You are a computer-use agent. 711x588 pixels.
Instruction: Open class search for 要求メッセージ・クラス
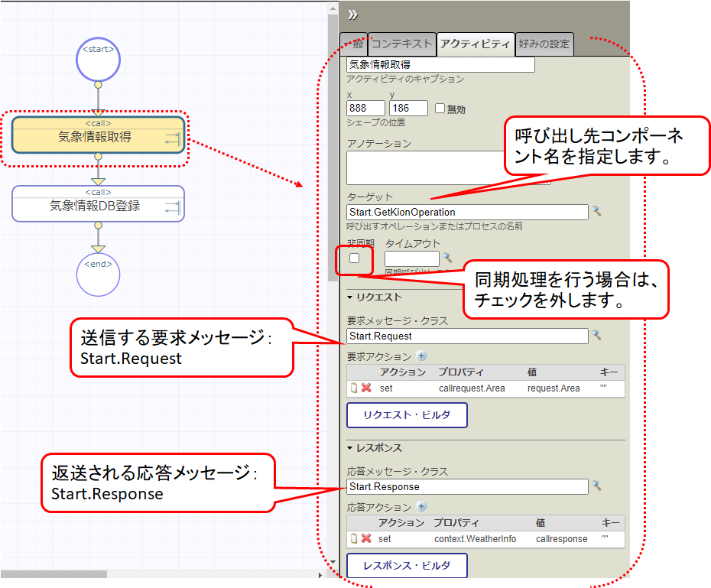pos(597,336)
